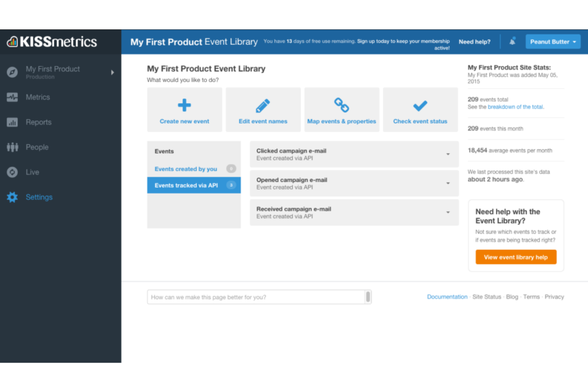The image size is (588, 392).
Task: Click Map events & properties label
Action: click(x=341, y=122)
